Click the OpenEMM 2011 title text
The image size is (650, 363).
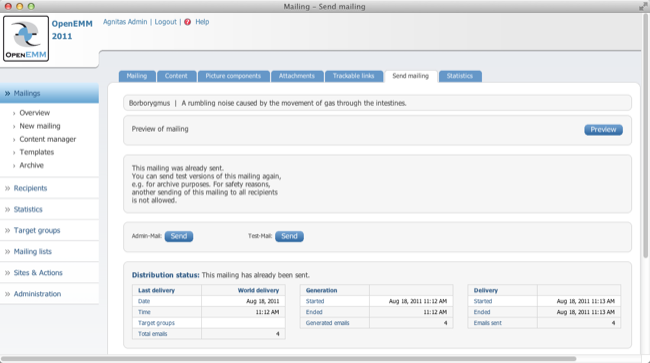[72, 30]
